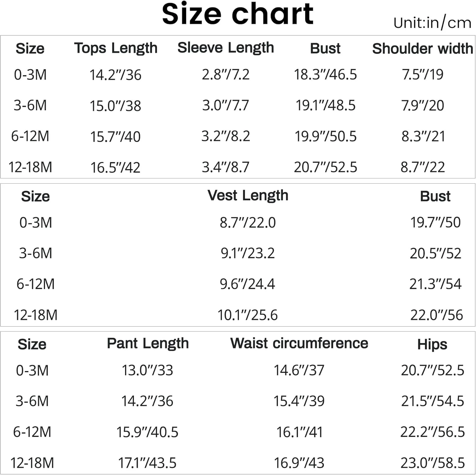476x475 pixels.
Task: Click the Hips value 23.0"/58.5
Action: click(433, 463)
